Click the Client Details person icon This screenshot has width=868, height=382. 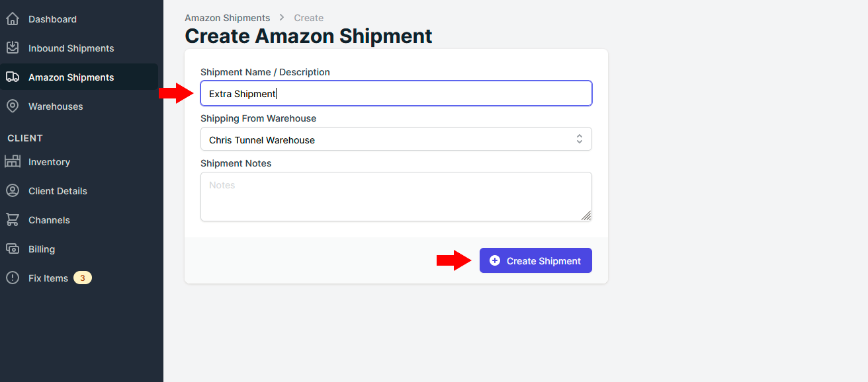13,191
